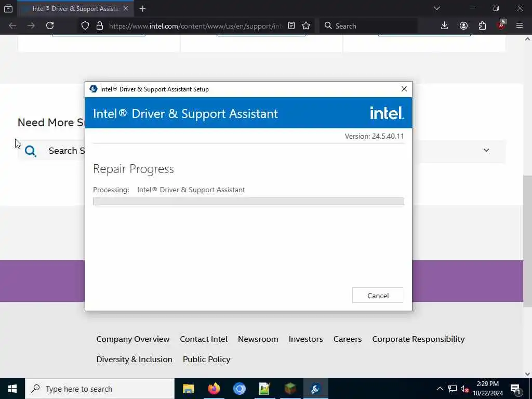Open network status tray icon
The width and height of the screenshot is (532, 399).
tap(453, 389)
